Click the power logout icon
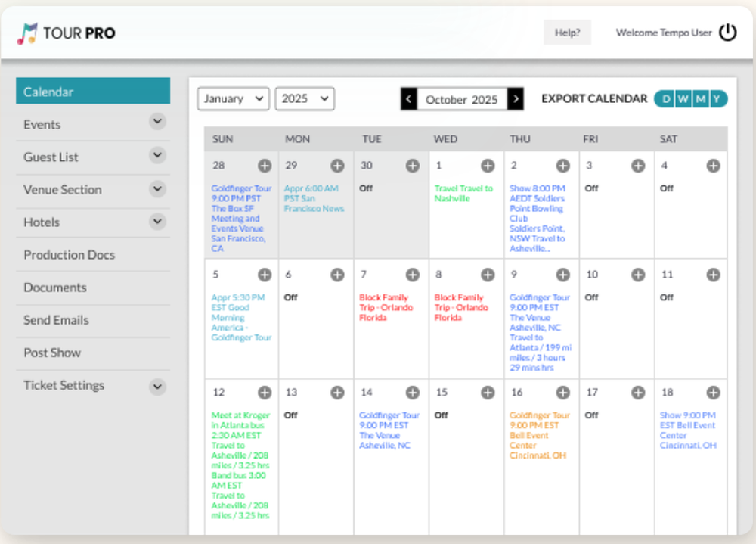The image size is (756, 544). coord(727,33)
